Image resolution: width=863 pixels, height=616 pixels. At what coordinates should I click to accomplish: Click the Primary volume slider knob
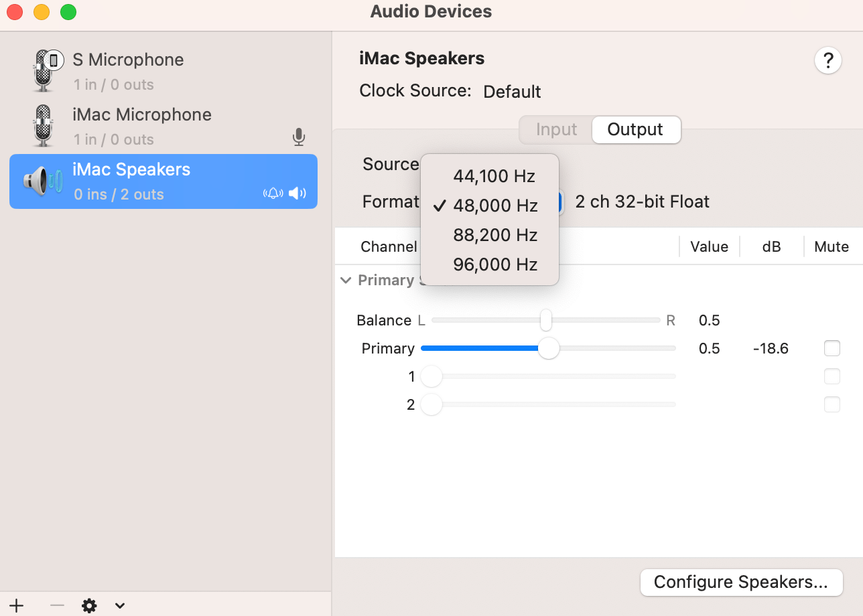(x=549, y=348)
